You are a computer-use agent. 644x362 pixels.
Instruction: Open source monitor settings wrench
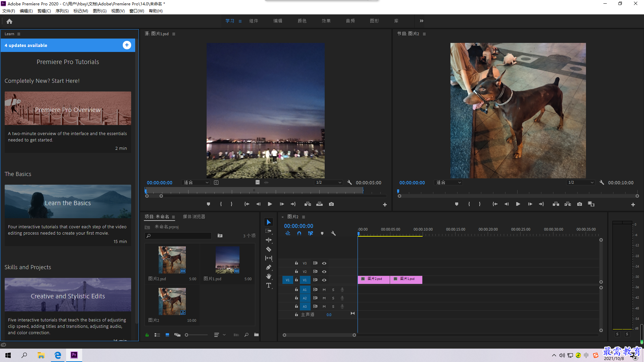coord(350,183)
